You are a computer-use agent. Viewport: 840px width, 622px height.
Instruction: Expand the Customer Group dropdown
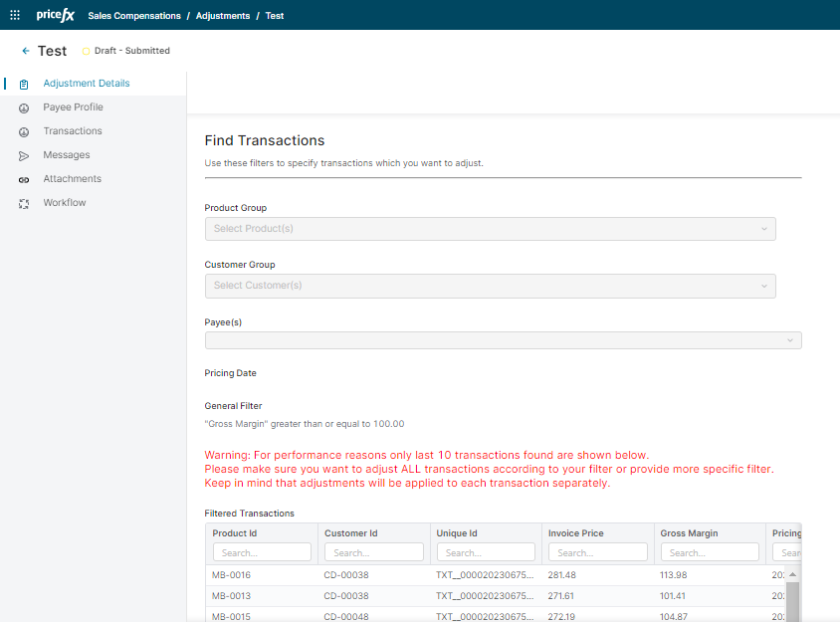(x=490, y=286)
